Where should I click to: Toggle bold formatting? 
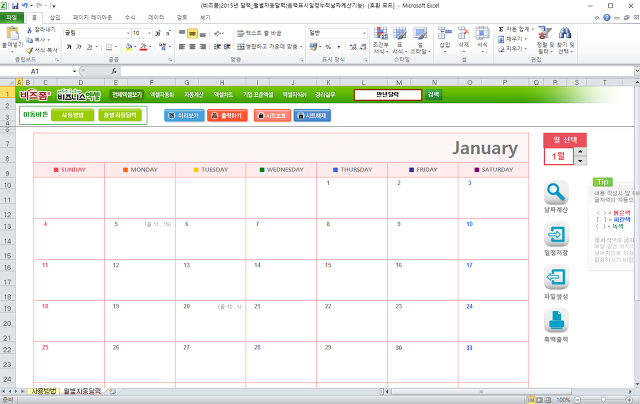(x=69, y=47)
